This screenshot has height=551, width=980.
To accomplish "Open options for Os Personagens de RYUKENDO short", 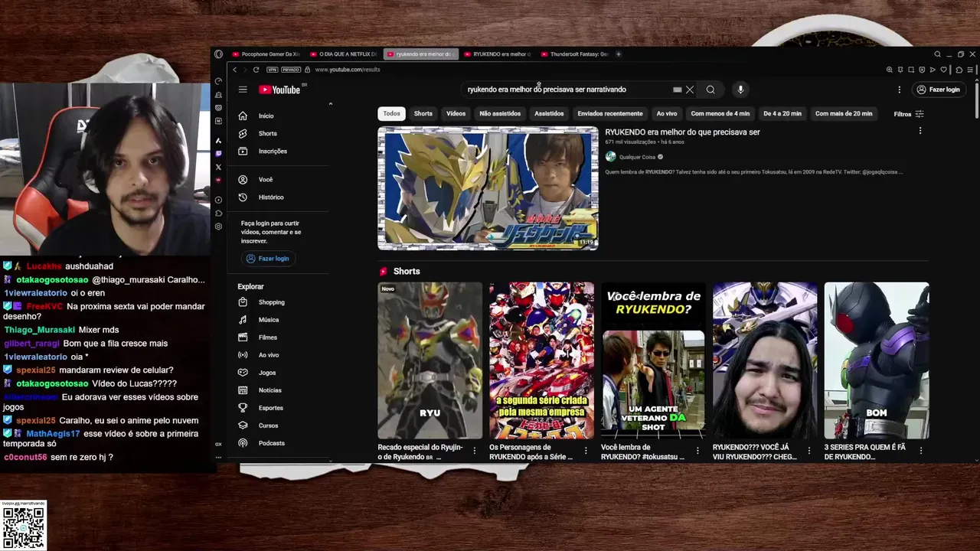I will tap(586, 452).
